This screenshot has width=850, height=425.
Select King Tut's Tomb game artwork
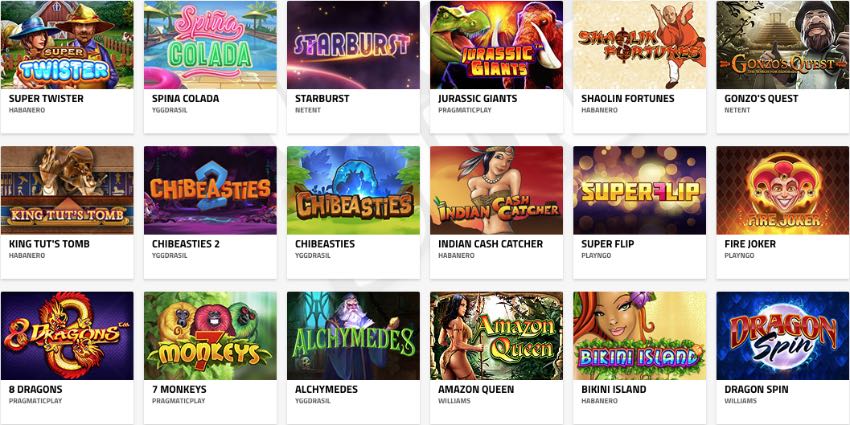tap(67, 190)
